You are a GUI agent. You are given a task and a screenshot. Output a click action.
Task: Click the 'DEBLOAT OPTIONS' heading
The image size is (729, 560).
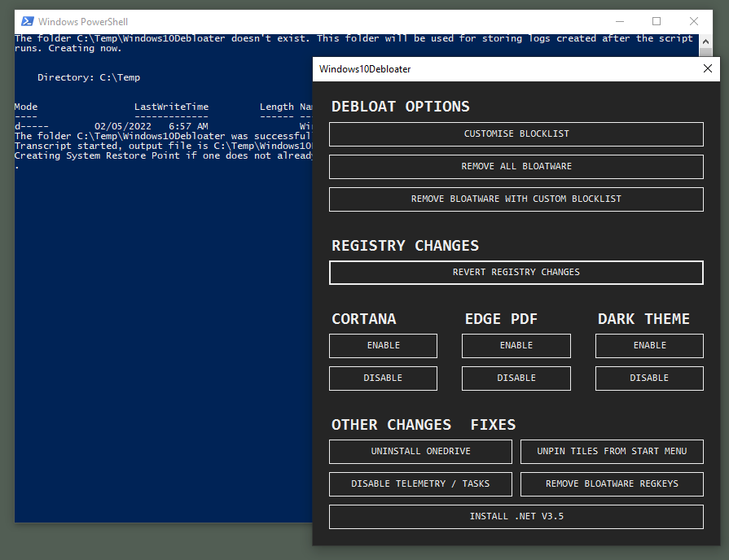pos(400,107)
